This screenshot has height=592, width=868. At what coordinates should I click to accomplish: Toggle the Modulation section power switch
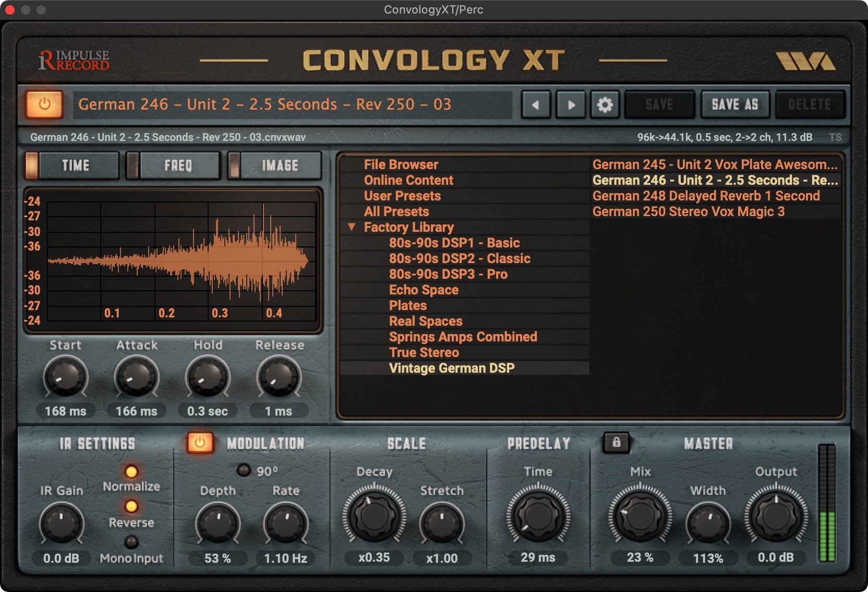[x=200, y=443]
